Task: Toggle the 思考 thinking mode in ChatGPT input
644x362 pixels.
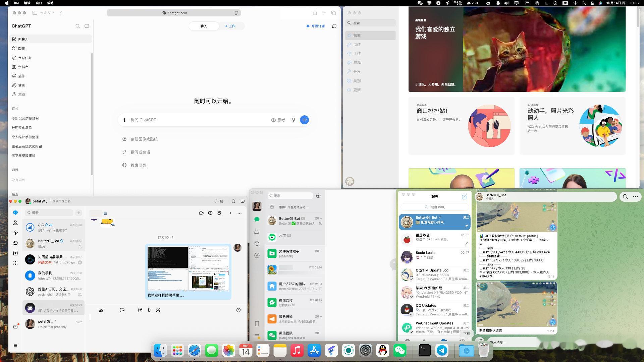Action: pos(278,120)
